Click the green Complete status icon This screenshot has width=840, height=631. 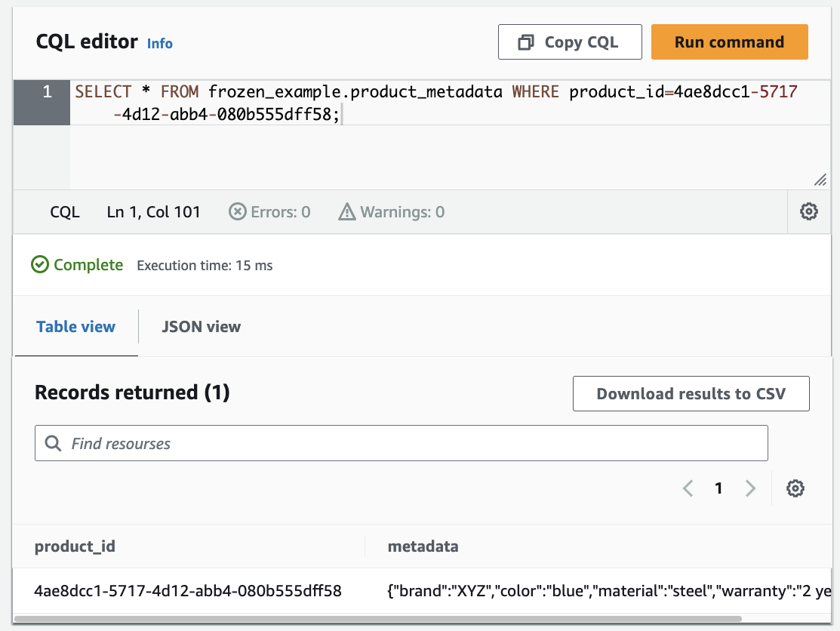(x=40, y=265)
